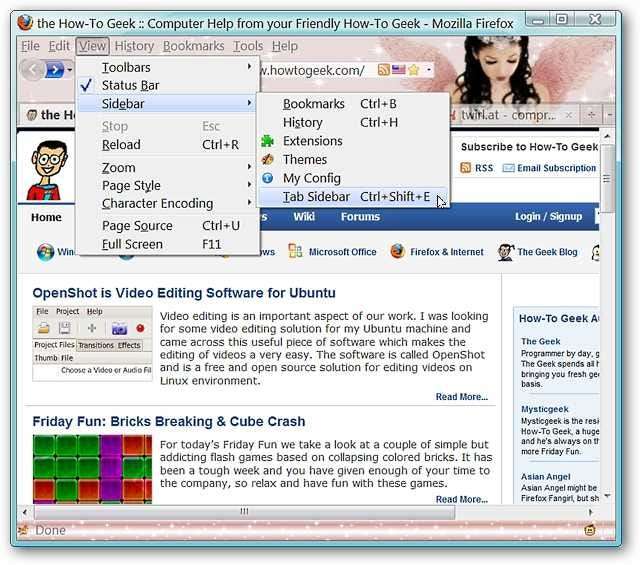
Task: Click the Microsoft Office category icon
Action: [295, 251]
